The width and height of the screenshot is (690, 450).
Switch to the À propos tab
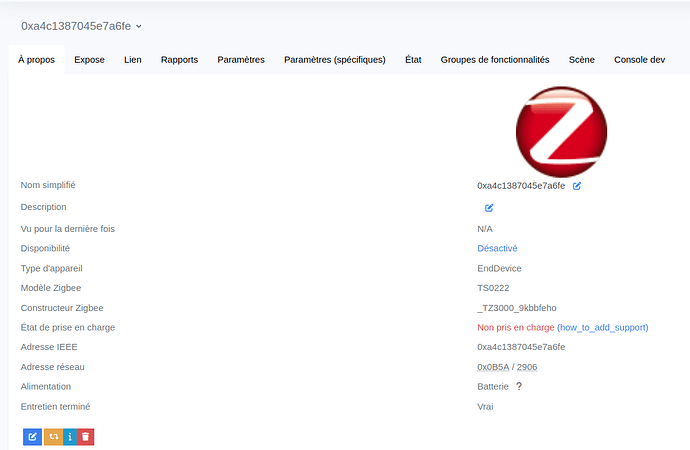pos(37,60)
